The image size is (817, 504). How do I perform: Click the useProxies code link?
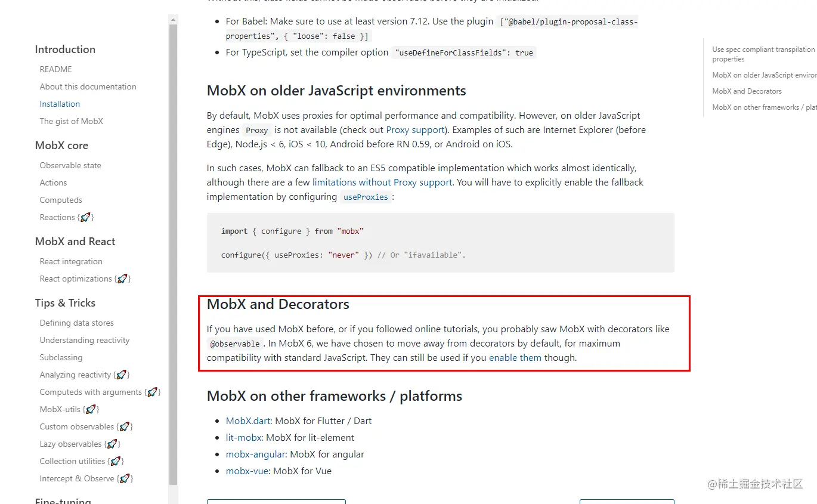click(366, 197)
